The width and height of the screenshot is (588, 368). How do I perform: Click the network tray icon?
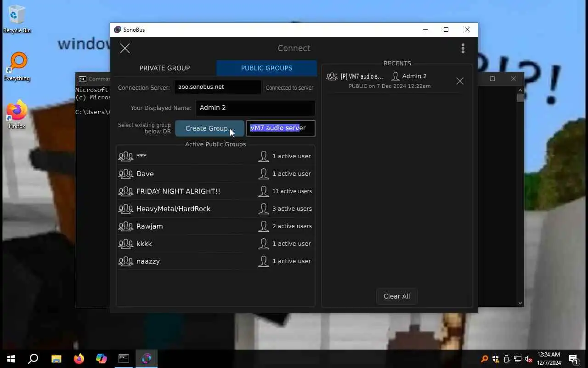pyautogui.click(x=518, y=359)
